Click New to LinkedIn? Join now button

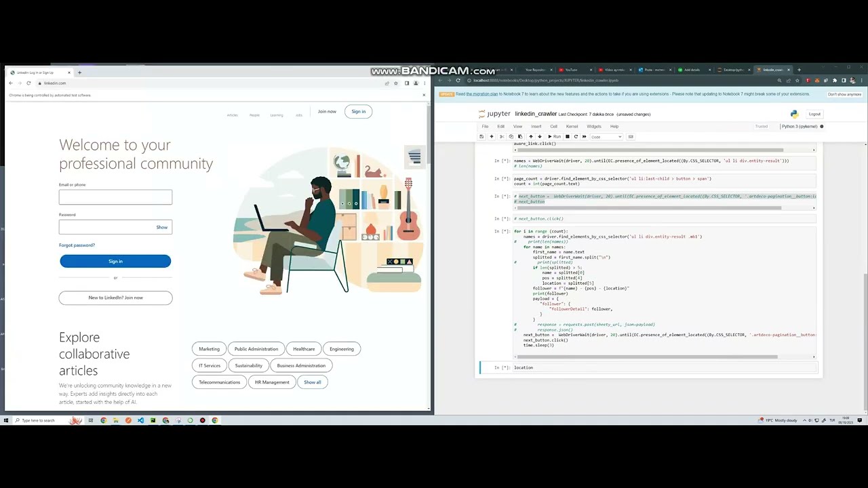[x=115, y=298]
